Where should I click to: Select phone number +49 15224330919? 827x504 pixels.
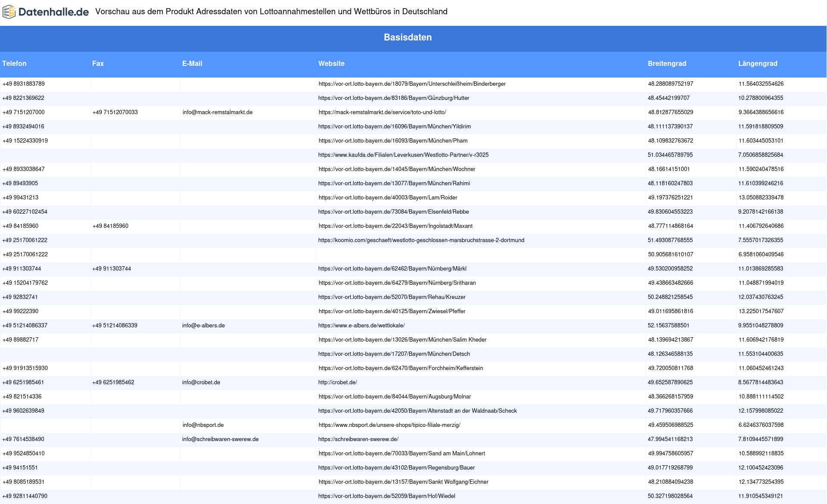pos(25,141)
